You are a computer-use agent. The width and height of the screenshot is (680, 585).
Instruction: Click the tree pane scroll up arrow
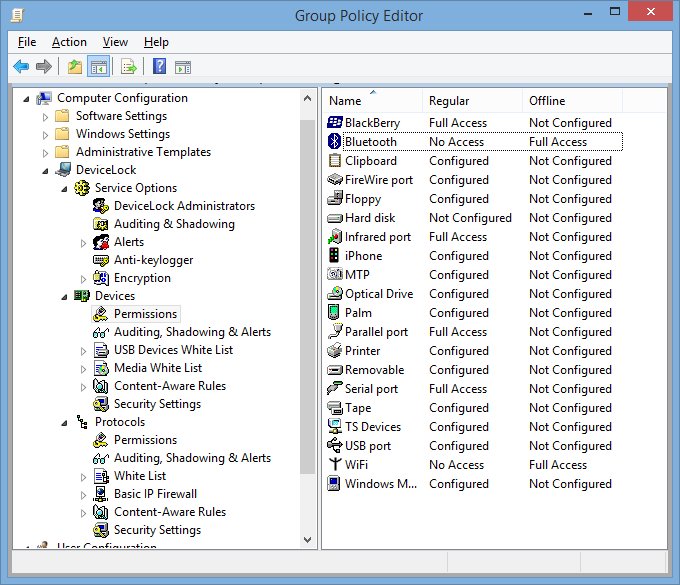pyautogui.click(x=307, y=98)
